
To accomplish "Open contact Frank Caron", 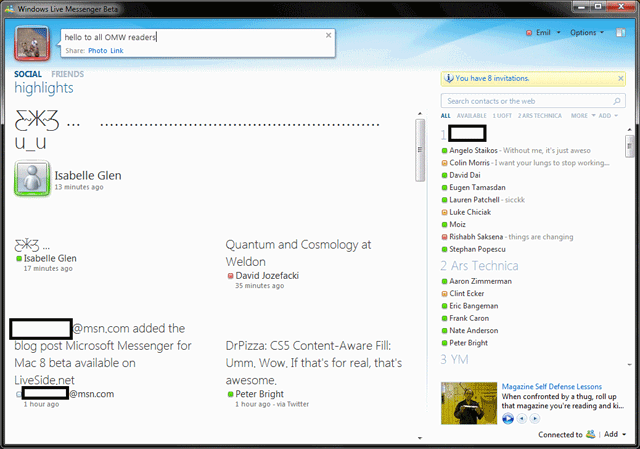I will 469,318.
